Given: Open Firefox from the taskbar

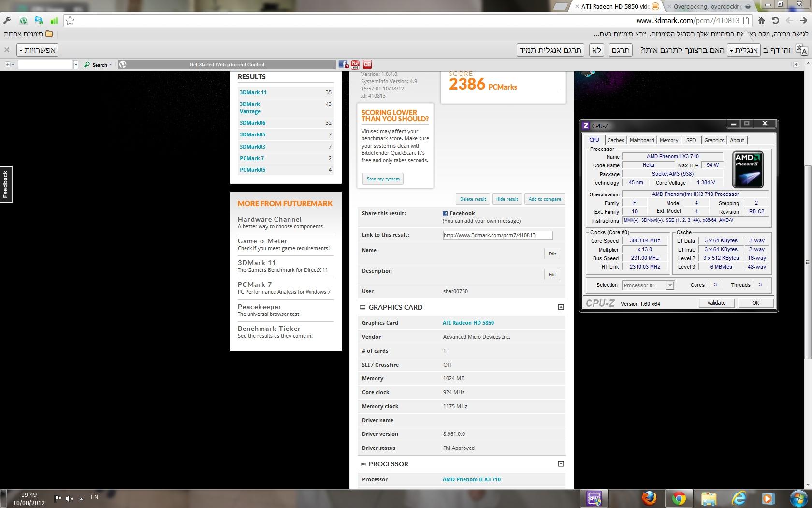Looking at the screenshot, I should pyautogui.click(x=649, y=498).
